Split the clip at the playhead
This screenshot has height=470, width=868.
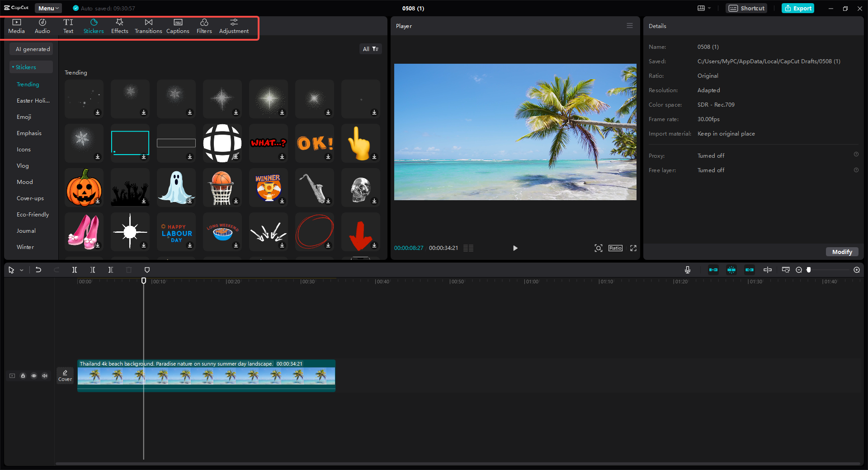[75, 270]
